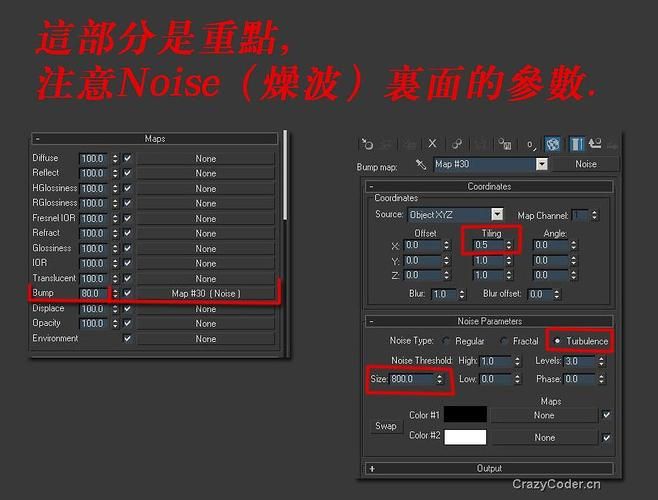This screenshot has height=500, width=658.
Task: Open the white Color #2 swatch
Action: click(465, 437)
